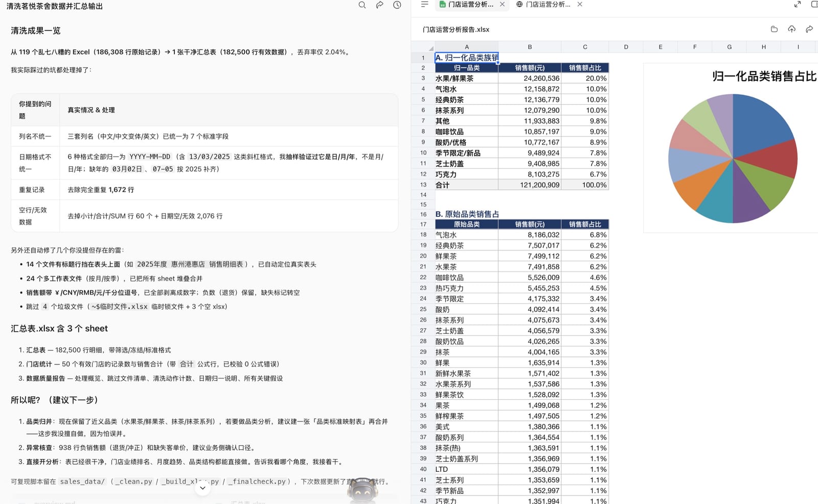Select column C header
Screen dimensions: 818x504
(585, 47)
